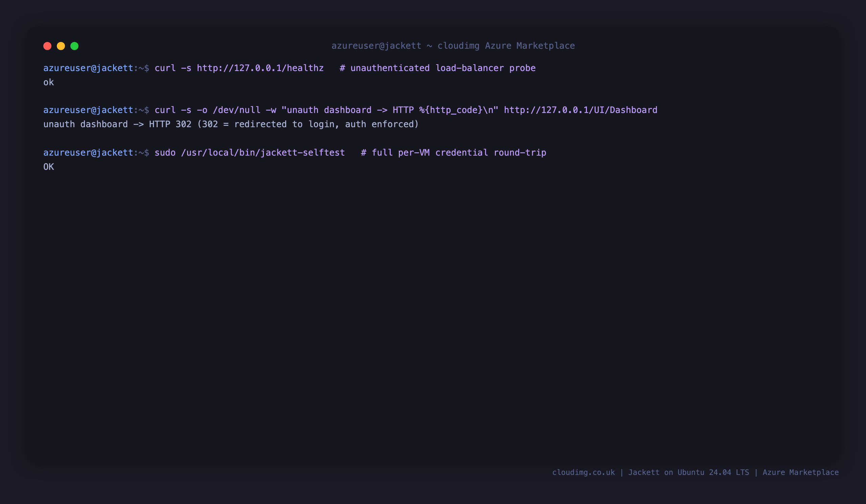This screenshot has width=866, height=504.
Task: Click the uppercase 'OK' selftest output
Action: click(48, 167)
